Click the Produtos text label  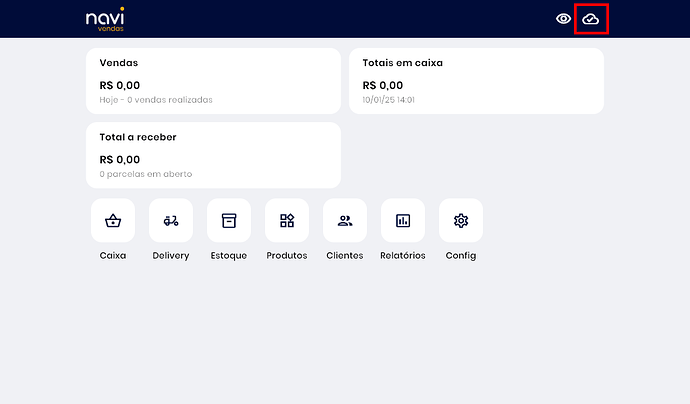pyautogui.click(x=287, y=256)
